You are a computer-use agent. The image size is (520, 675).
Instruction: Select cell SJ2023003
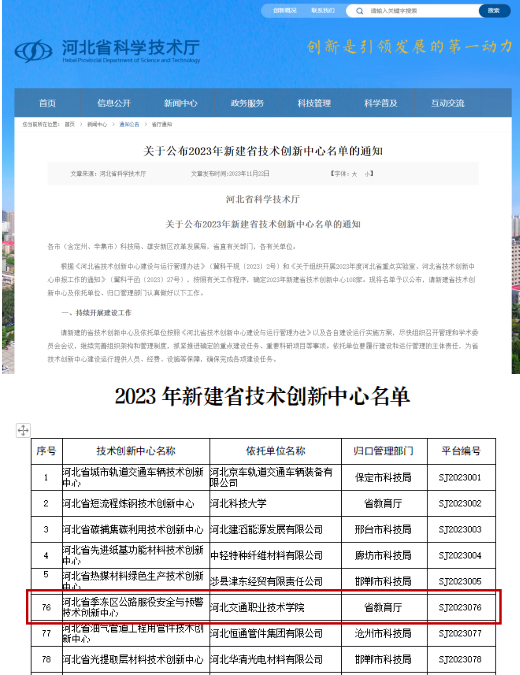pos(461,529)
